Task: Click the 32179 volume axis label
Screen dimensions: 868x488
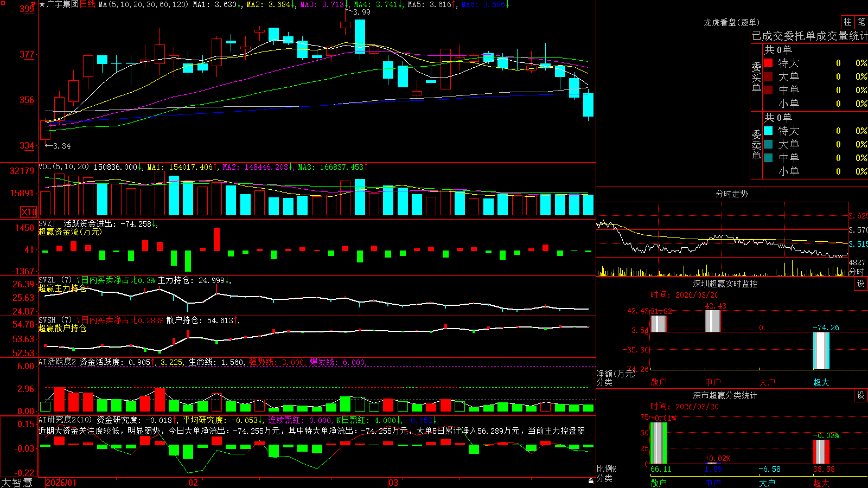Action: tap(22, 171)
